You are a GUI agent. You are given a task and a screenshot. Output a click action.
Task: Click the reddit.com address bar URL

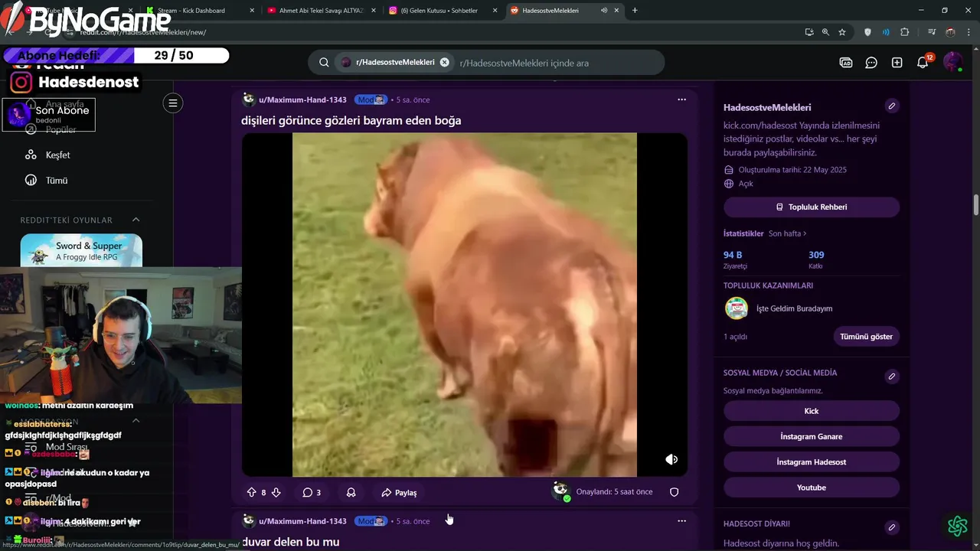click(142, 32)
